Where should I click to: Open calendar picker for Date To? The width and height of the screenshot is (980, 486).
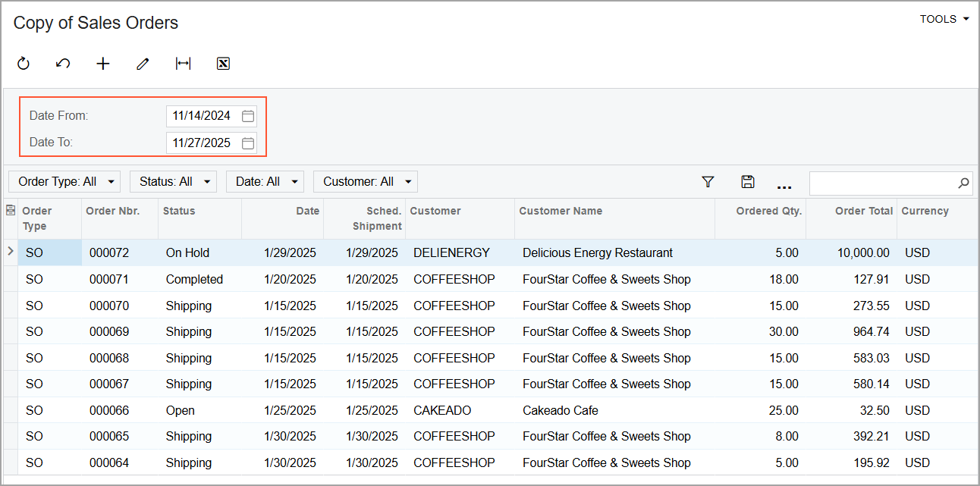tap(247, 143)
